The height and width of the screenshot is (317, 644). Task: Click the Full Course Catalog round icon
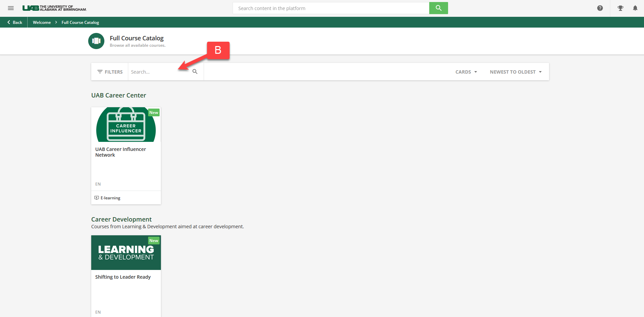(x=96, y=41)
